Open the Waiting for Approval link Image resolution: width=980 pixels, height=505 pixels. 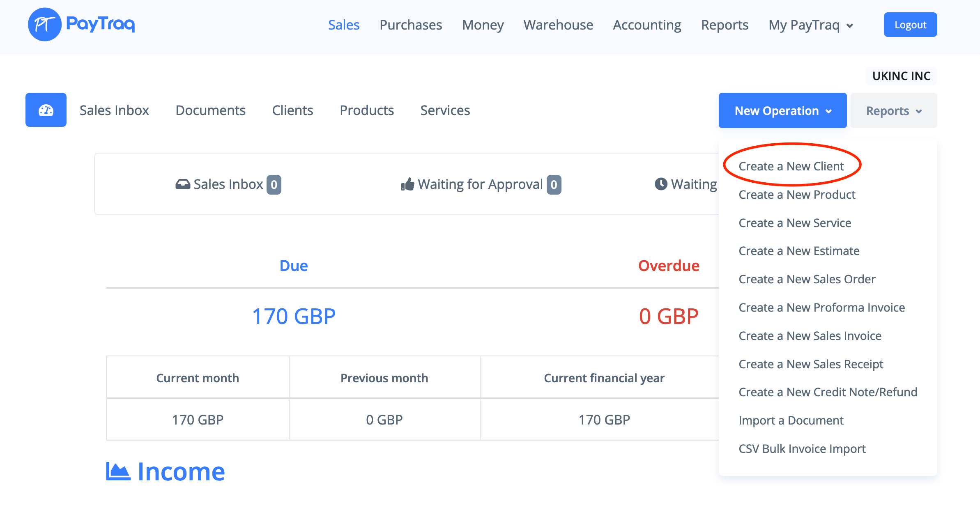pos(480,184)
